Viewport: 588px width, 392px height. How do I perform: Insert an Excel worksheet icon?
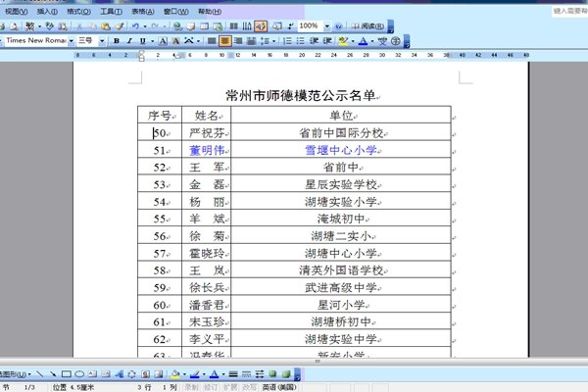click(x=218, y=26)
